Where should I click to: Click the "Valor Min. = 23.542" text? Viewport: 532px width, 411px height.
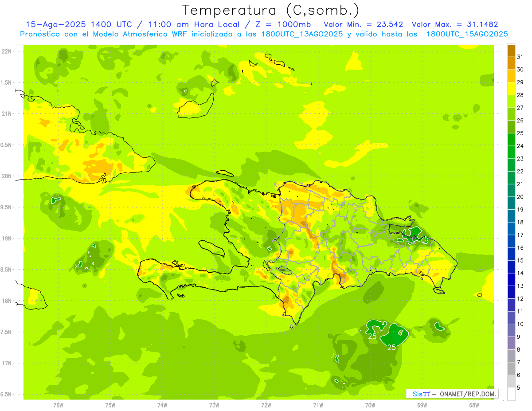tap(363, 24)
